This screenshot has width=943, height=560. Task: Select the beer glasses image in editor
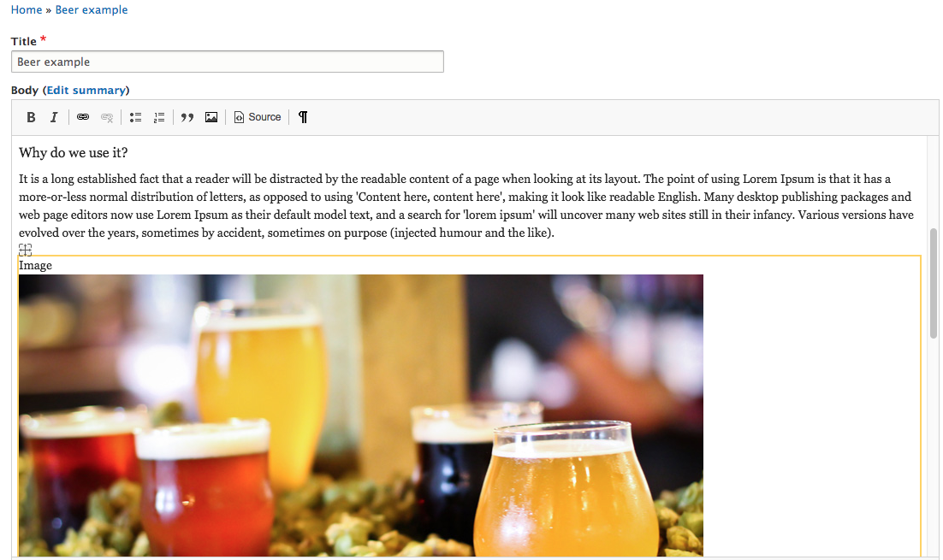pos(361,416)
